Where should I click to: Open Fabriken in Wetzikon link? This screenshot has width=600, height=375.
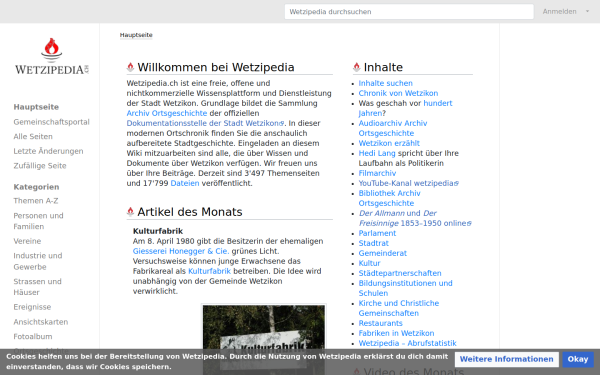[396, 333]
